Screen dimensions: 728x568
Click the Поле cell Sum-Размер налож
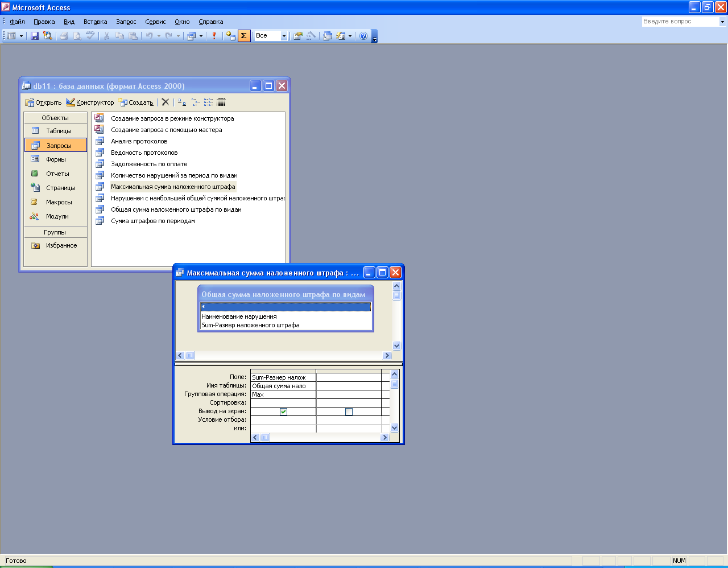pos(283,377)
